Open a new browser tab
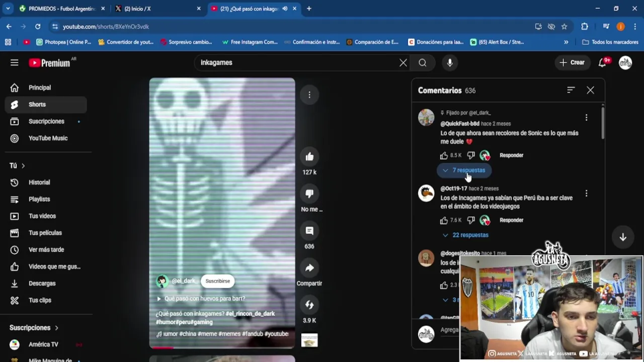Image resolution: width=644 pixels, height=362 pixels. (x=309, y=9)
